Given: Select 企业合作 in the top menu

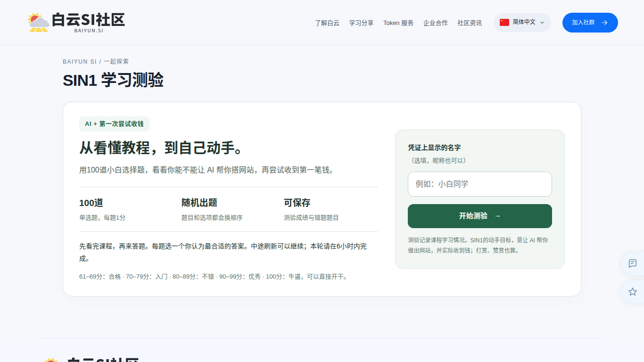Looking at the screenshot, I should [436, 23].
